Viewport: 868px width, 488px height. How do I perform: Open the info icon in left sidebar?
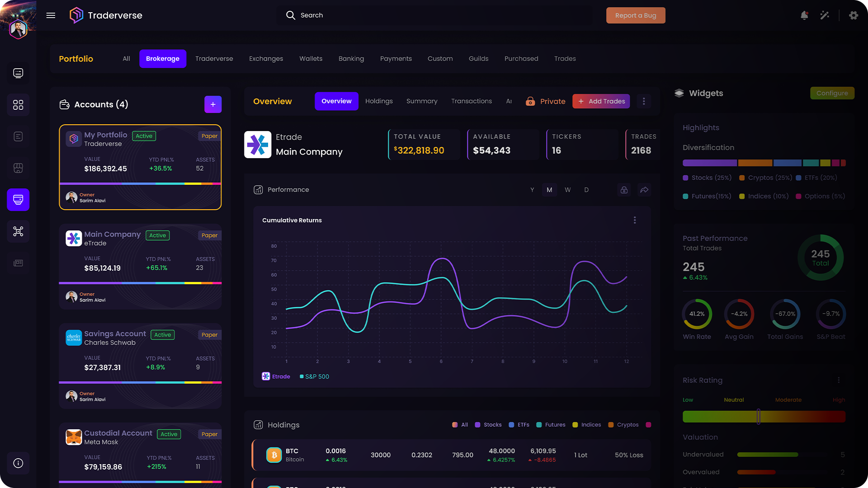click(18, 463)
